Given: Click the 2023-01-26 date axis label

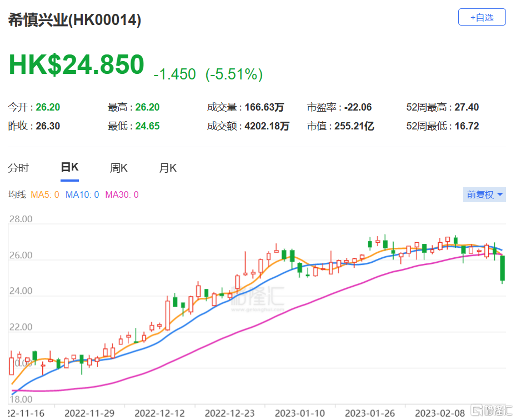Looking at the screenshot, I should [x=370, y=413].
